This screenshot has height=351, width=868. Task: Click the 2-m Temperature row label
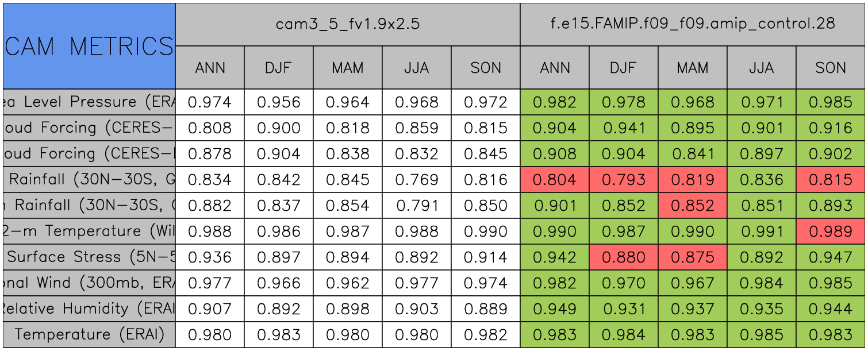click(89, 232)
